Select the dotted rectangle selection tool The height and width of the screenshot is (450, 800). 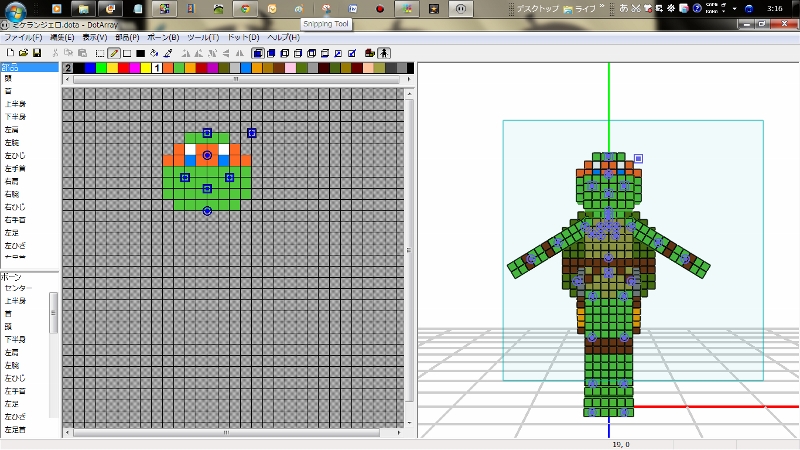coord(100,53)
